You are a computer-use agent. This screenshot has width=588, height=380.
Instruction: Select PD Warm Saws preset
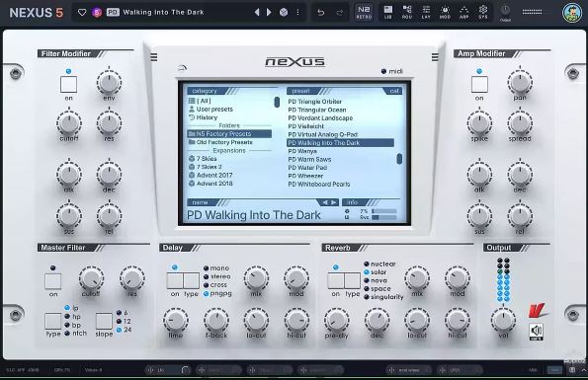309,159
